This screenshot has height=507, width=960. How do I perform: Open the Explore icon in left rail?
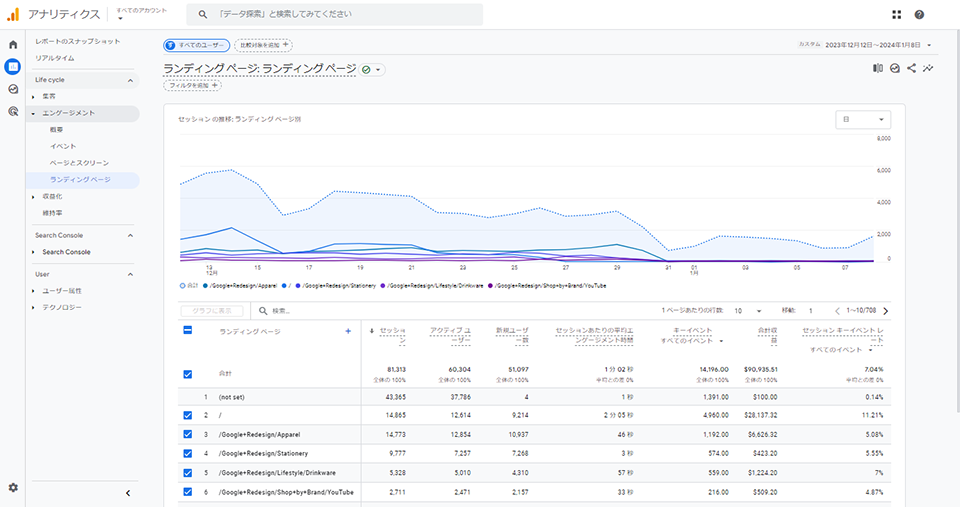click(x=13, y=89)
